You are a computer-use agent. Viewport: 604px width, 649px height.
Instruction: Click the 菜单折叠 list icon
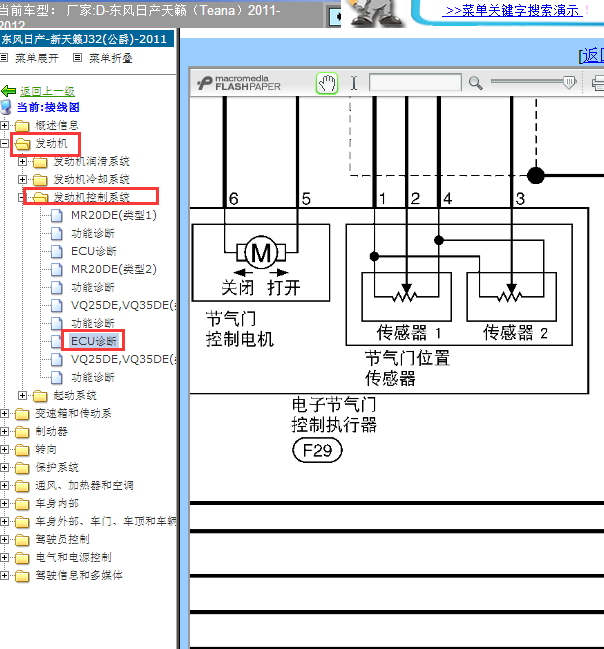77,58
